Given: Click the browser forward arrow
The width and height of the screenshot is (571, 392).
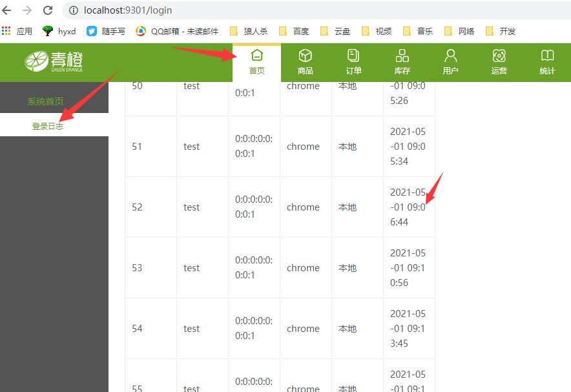Looking at the screenshot, I should pyautogui.click(x=27, y=10).
